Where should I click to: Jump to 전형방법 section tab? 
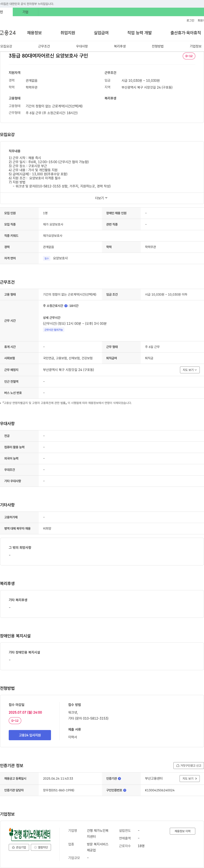click(x=158, y=46)
